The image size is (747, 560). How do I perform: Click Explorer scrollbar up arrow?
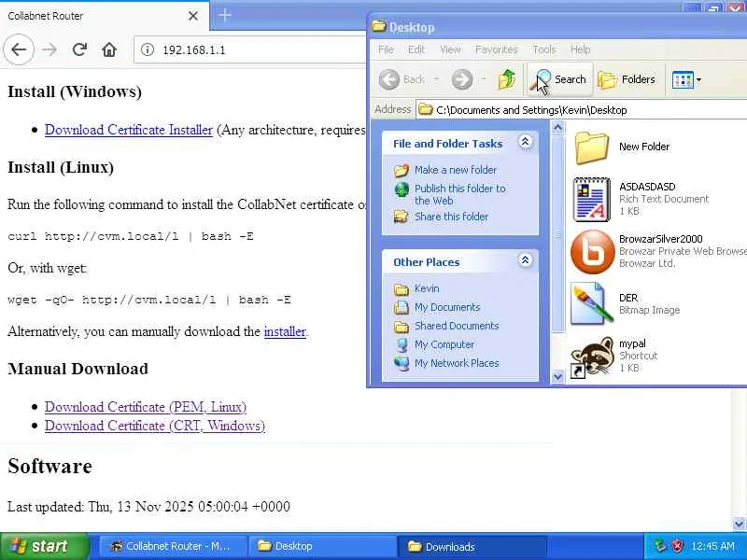[x=557, y=127]
